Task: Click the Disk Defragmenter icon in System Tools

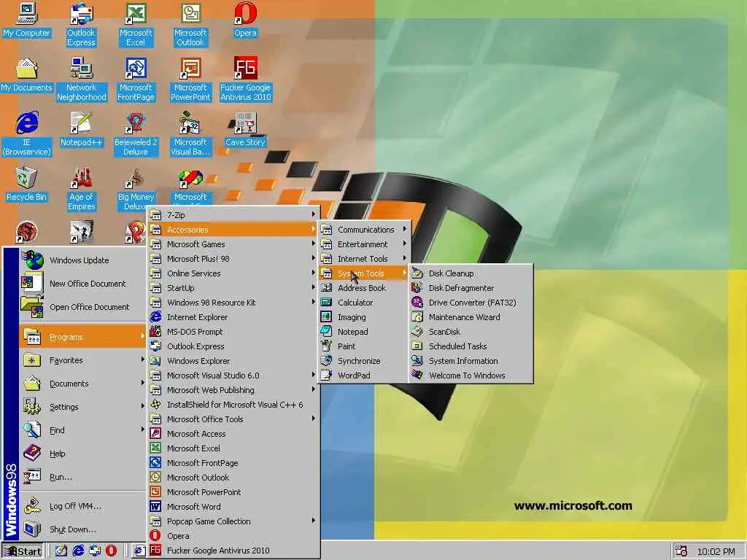Action: pyautogui.click(x=417, y=287)
